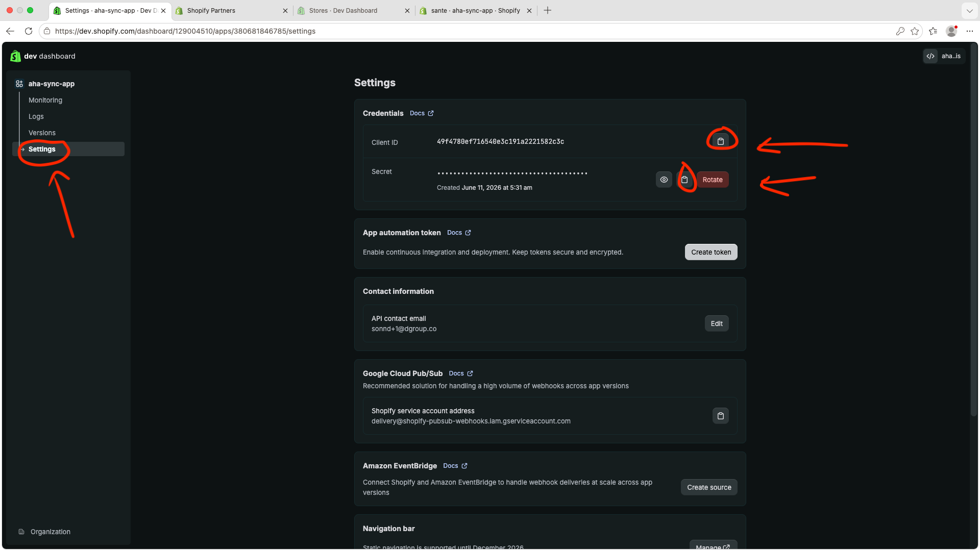The height and width of the screenshot is (551, 980).
Task: Open the aha..is account menu
Action: point(944,56)
